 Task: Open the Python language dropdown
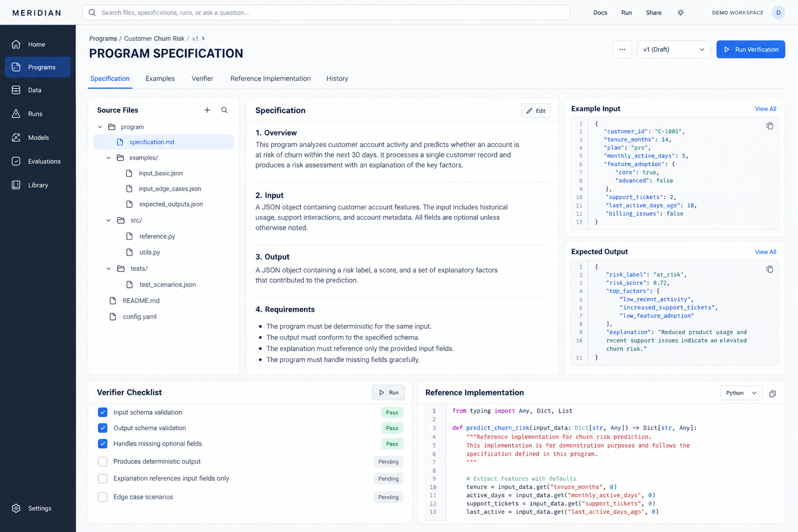click(x=741, y=393)
